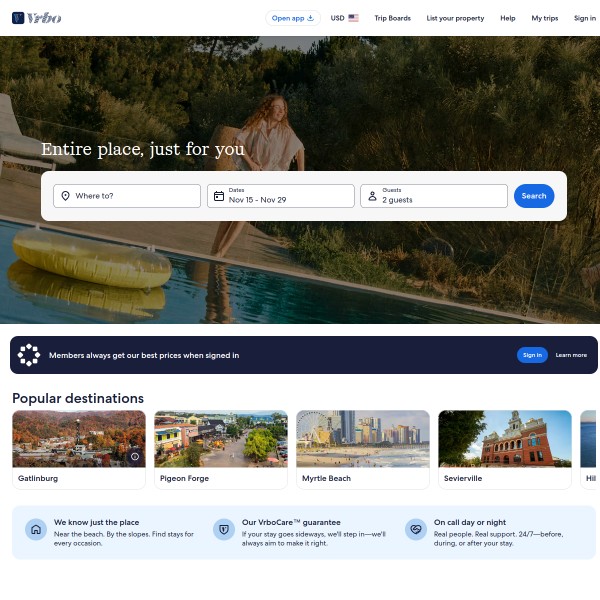Click Members always get our best prices text
The height and width of the screenshot is (600, 600).
click(144, 355)
